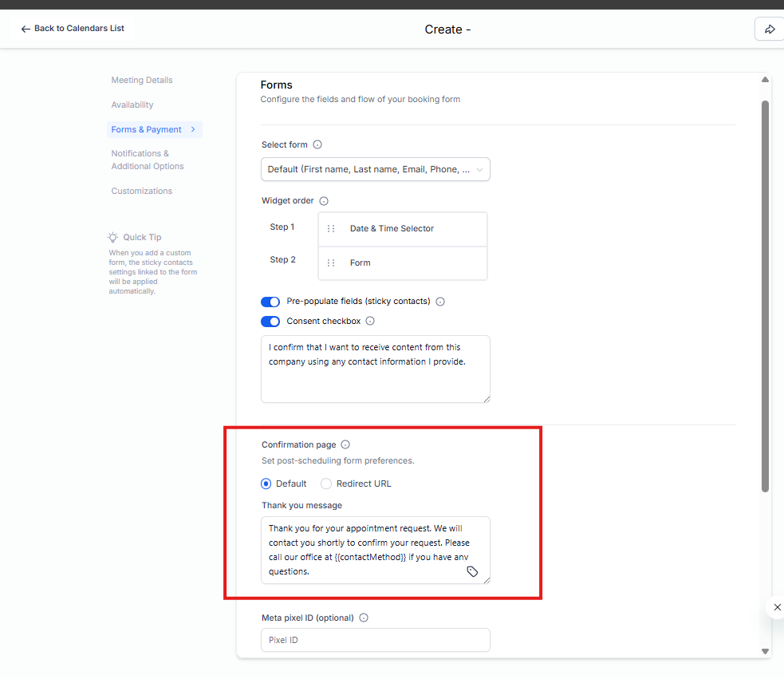The image size is (784, 679).
Task: Open the Customizations section
Action: click(142, 191)
